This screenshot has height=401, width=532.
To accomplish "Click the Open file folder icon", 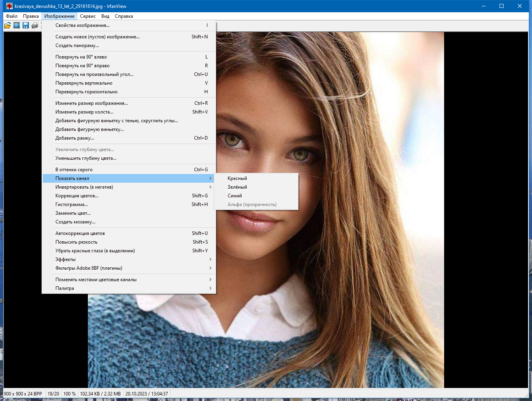I will (x=8, y=25).
